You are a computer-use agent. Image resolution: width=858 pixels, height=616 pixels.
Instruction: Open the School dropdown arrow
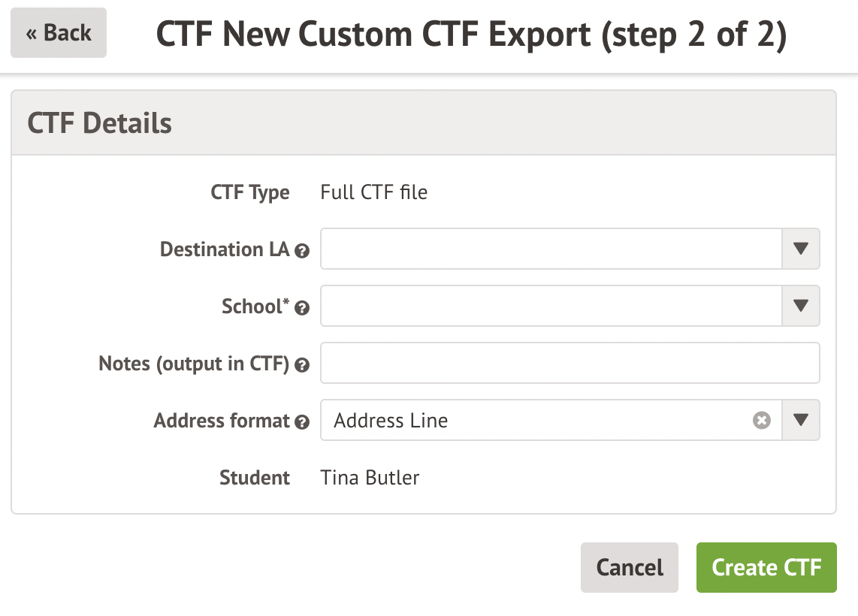pyautogui.click(x=801, y=306)
